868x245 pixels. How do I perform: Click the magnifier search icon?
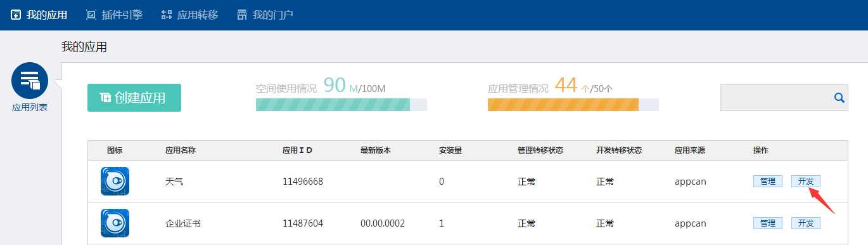[839, 98]
